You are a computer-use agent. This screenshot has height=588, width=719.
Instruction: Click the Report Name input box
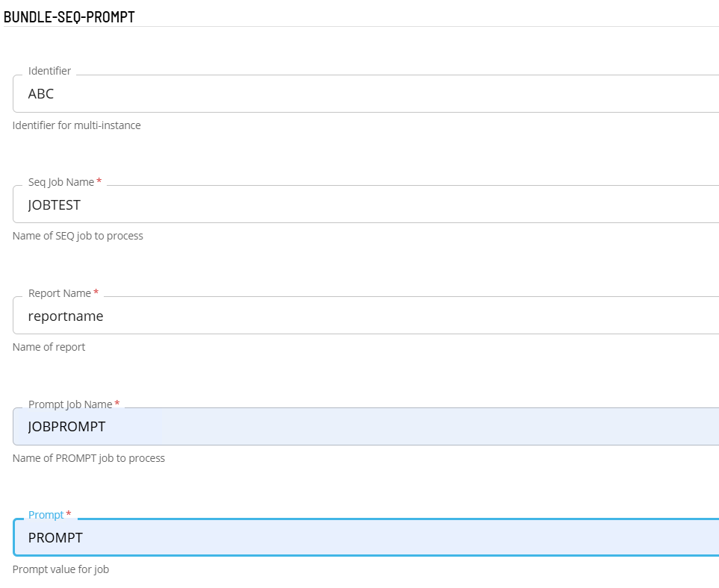pos(366,316)
